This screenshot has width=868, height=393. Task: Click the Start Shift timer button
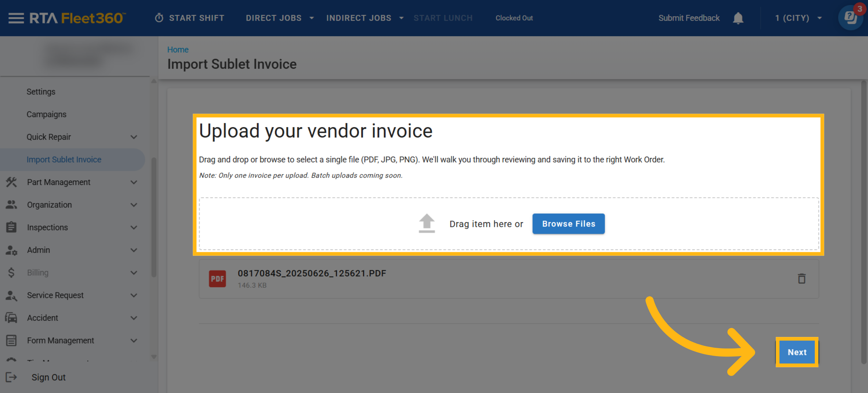point(190,18)
